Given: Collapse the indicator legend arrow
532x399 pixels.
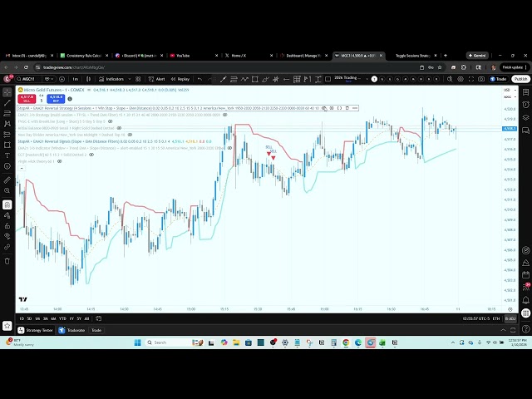Looking at the screenshot, I should pyautogui.click(x=22, y=168).
